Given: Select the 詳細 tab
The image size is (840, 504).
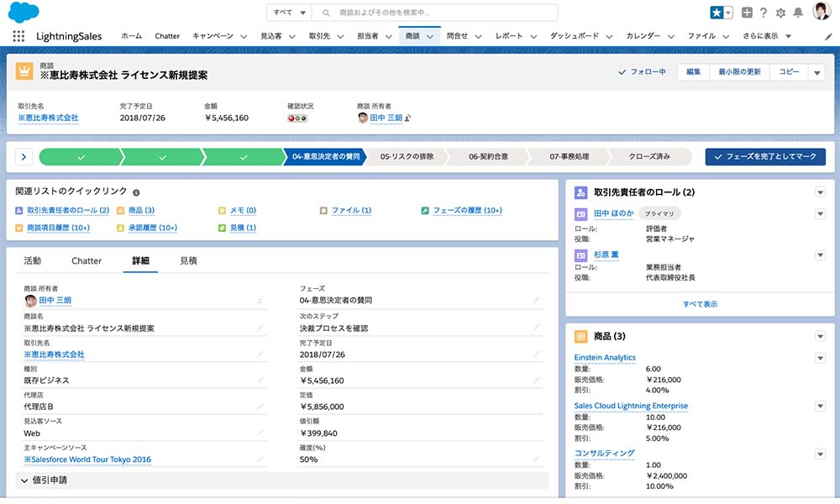Looking at the screenshot, I should [140, 261].
